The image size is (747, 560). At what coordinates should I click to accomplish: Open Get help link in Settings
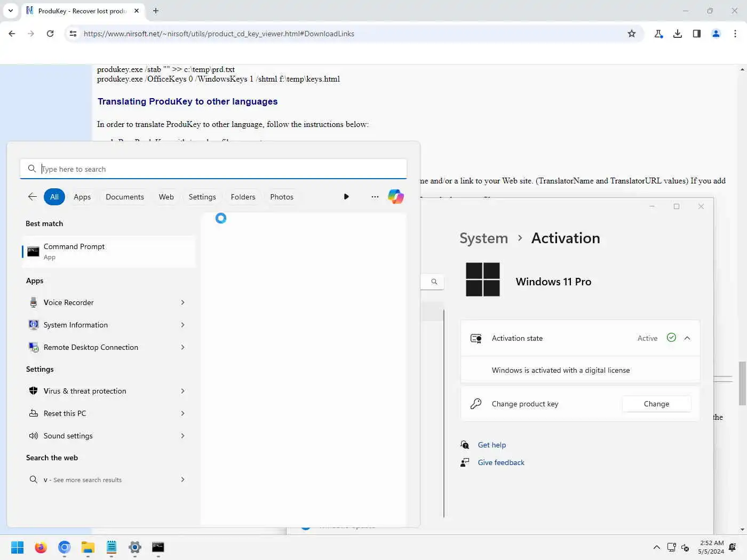pyautogui.click(x=492, y=445)
